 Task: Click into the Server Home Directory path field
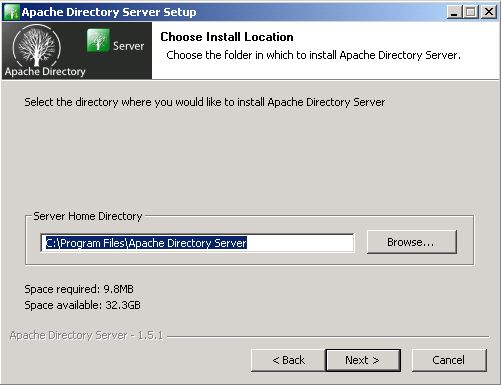(197, 243)
